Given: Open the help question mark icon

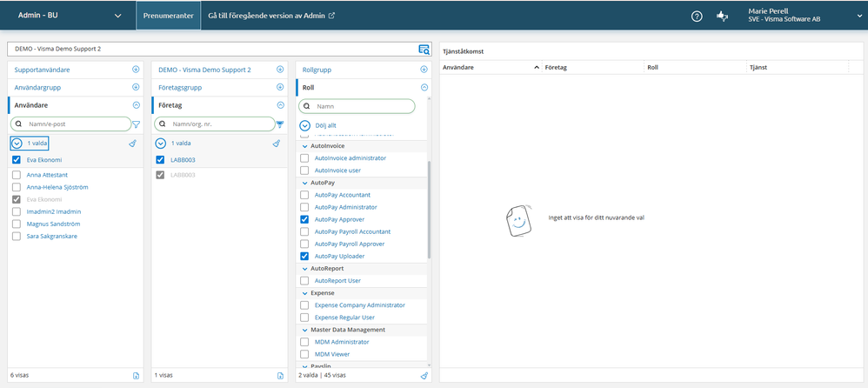Looking at the screenshot, I should [697, 16].
